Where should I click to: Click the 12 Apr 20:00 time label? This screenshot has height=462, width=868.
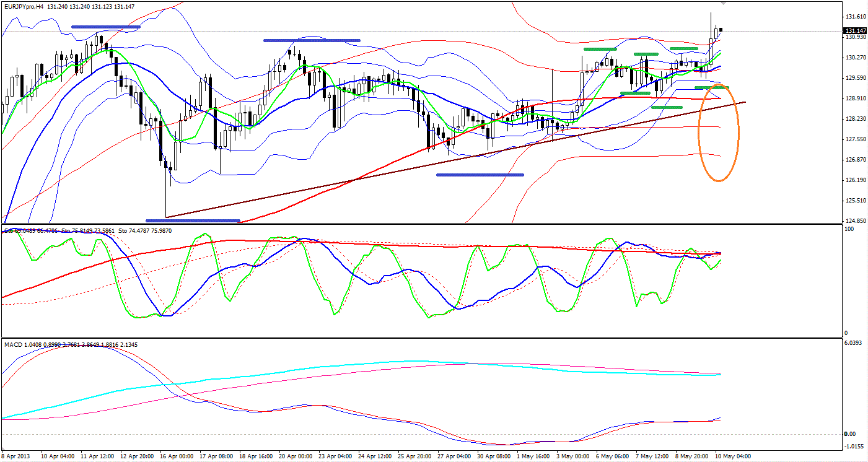tap(136, 456)
